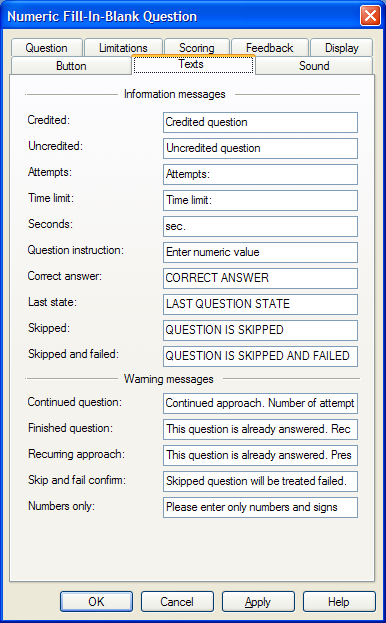Open the Sound tab
The width and height of the screenshot is (386, 623).
point(314,66)
